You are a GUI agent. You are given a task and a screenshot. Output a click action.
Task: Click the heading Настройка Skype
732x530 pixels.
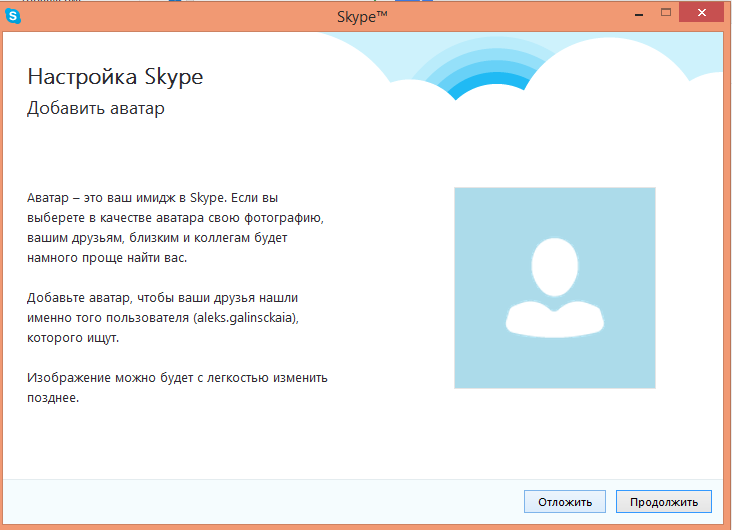115,78
